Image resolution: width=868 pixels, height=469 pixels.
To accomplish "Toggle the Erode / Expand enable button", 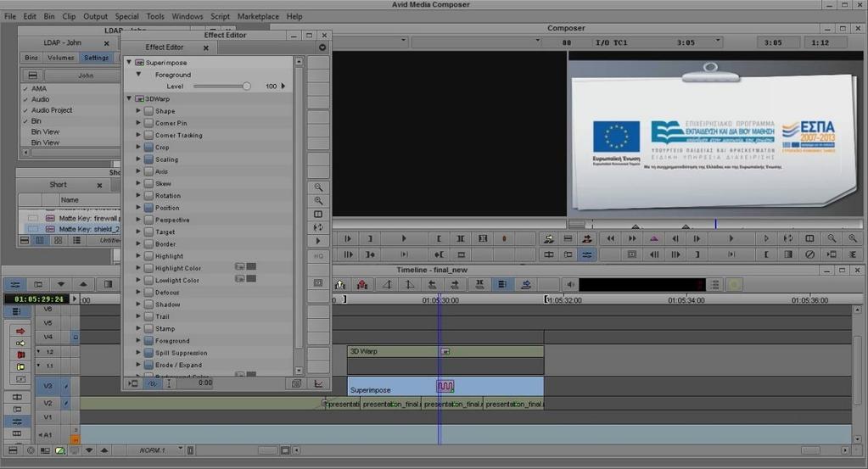I will (148, 365).
